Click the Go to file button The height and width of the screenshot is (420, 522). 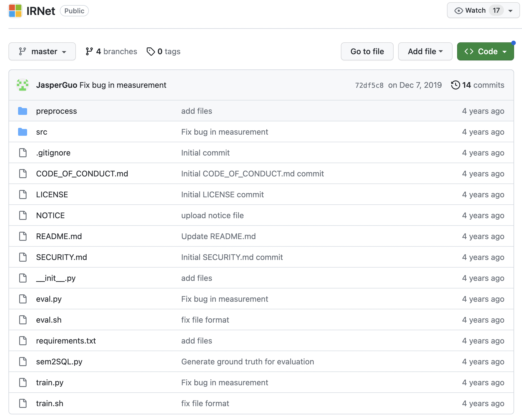pos(367,51)
